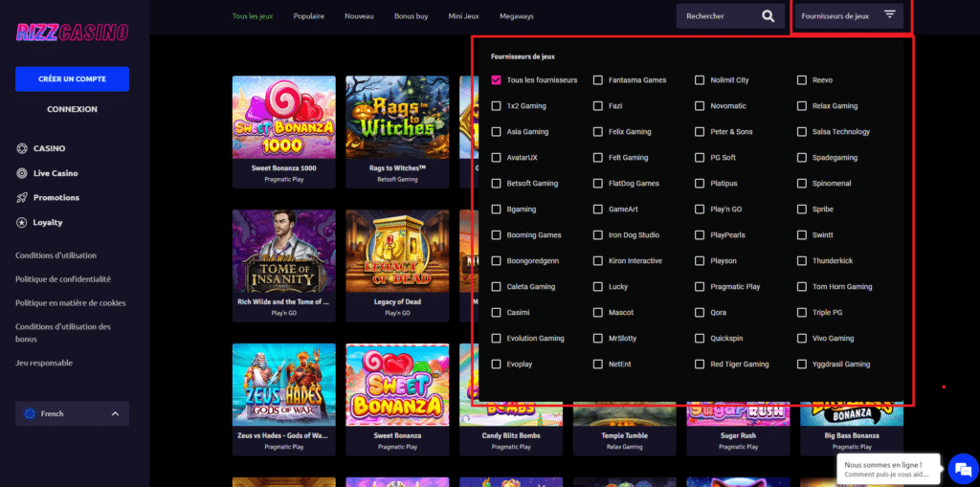Select the Evoplay provider checkbox

coord(497,364)
